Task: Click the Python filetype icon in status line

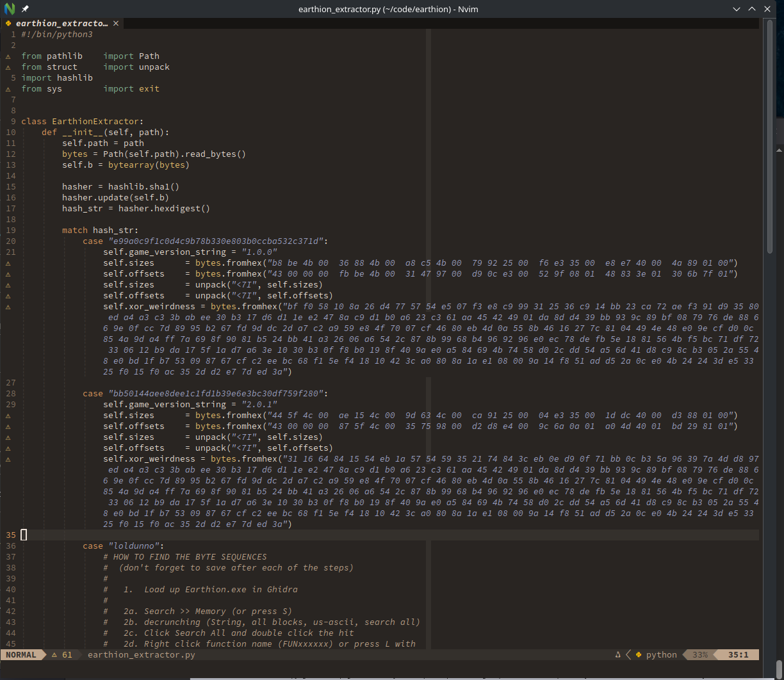Action: 639,655
